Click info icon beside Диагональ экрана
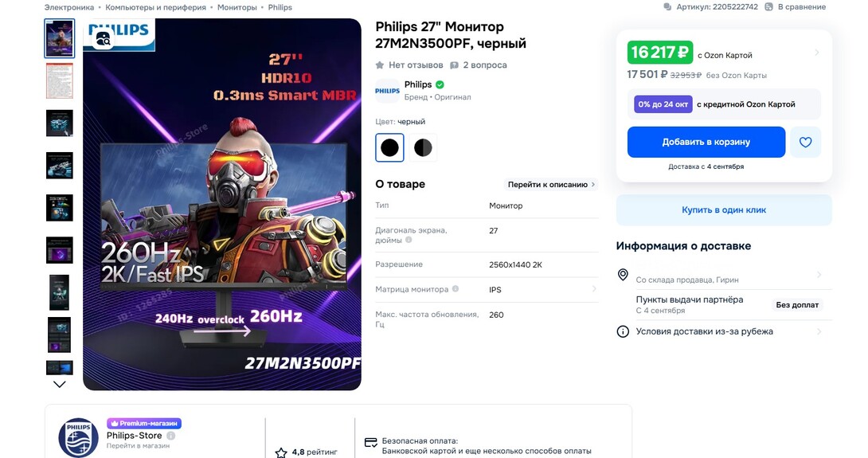Viewport: 868px width, 458px height. (409, 240)
